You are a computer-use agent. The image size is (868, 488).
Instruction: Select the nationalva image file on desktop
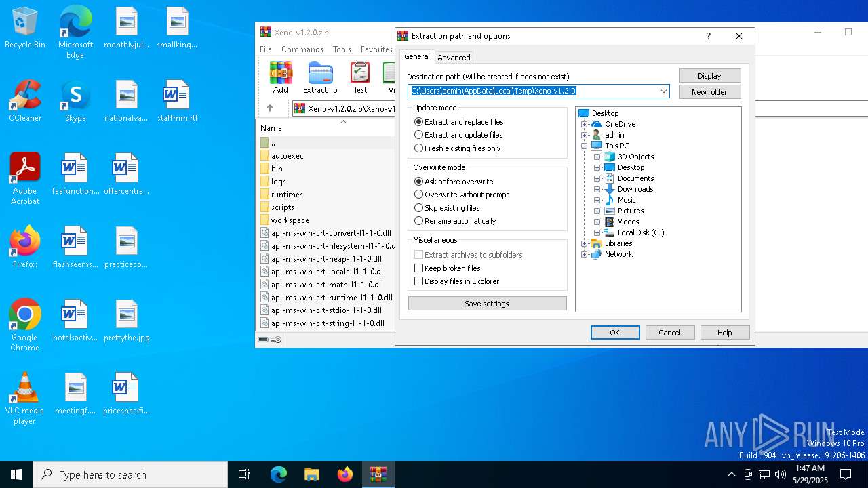127,101
